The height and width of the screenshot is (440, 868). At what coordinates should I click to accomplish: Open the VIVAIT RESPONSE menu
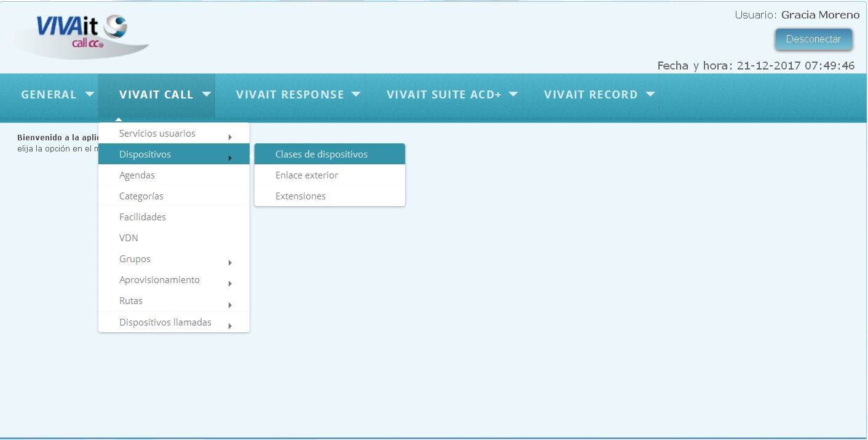pyautogui.click(x=298, y=95)
